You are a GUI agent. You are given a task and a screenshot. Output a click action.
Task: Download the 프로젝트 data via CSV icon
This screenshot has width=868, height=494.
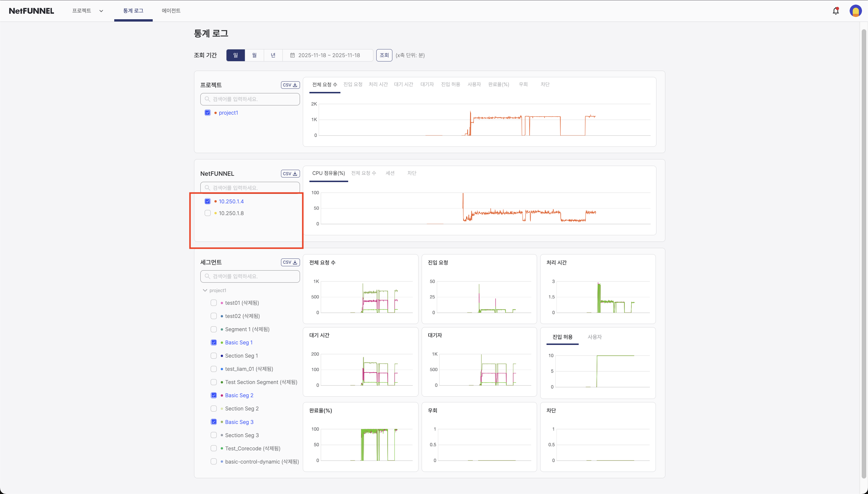(x=290, y=85)
